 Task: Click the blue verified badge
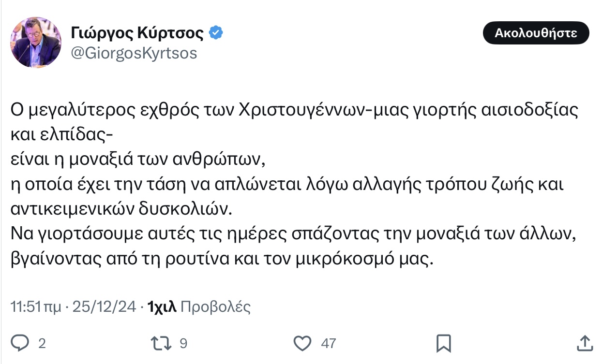click(216, 33)
